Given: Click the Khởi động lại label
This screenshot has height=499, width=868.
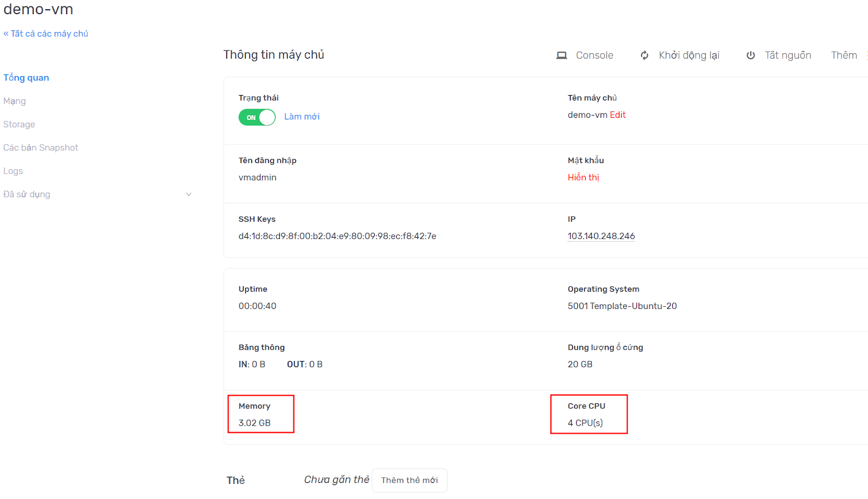Looking at the screenshot, I should (689, 55).
